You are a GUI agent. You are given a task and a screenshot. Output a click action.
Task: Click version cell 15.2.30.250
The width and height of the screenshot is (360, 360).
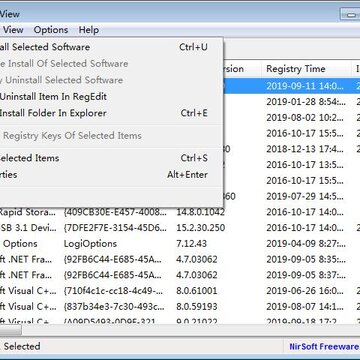(200, 228)
